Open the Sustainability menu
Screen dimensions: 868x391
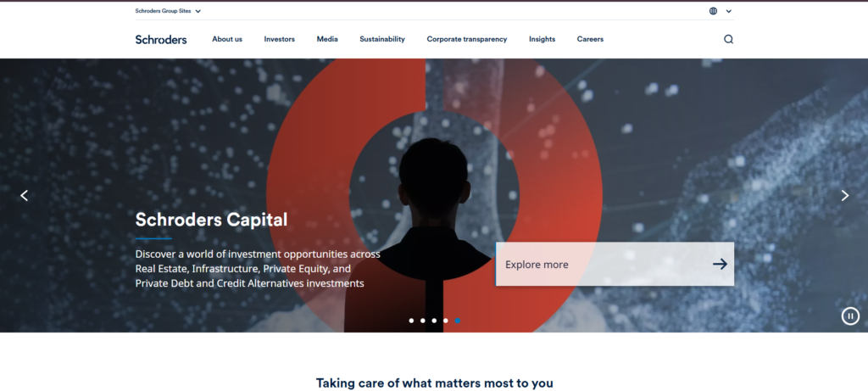pyautogui.click(x=382, y=39)
